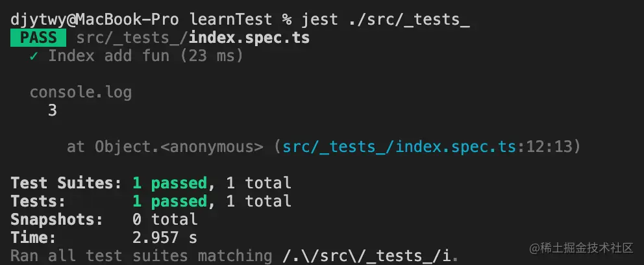
Task: Click the bold index.spec.ts filename after PASS
Action: [249, 38]
